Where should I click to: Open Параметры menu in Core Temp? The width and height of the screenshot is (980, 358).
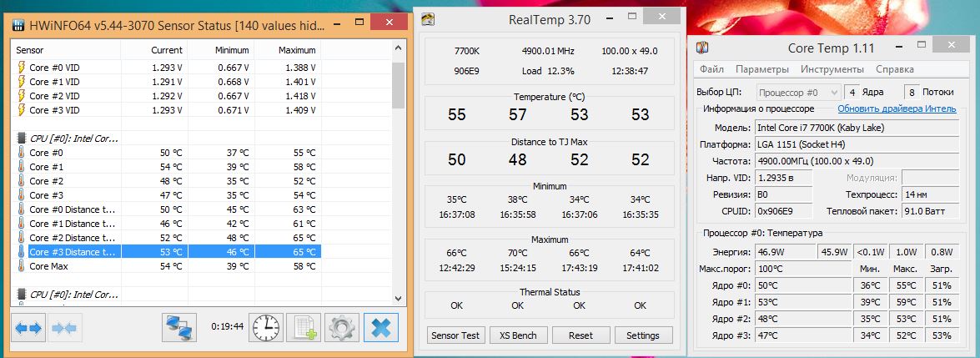(761, 69)
